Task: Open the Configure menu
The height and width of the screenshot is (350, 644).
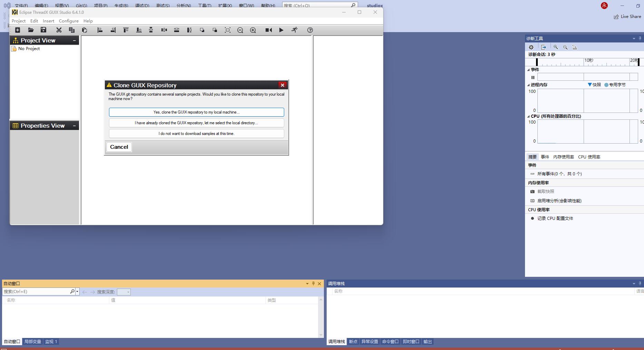Action: tap(69, 21)
